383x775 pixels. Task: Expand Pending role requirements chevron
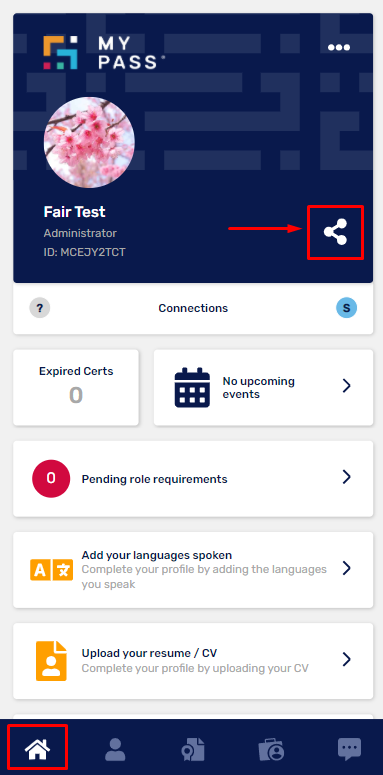pyautogui.click(x=346, y=477)
